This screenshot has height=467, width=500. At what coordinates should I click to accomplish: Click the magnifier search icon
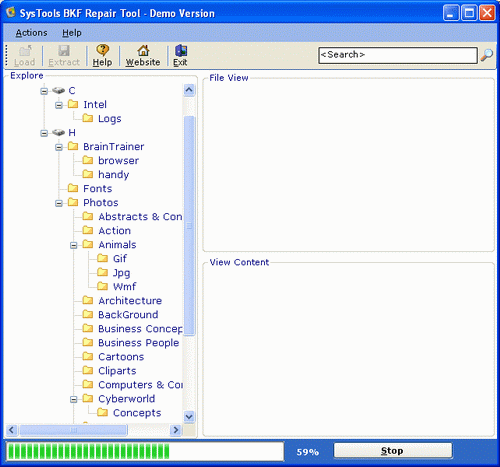click(487, 55)
